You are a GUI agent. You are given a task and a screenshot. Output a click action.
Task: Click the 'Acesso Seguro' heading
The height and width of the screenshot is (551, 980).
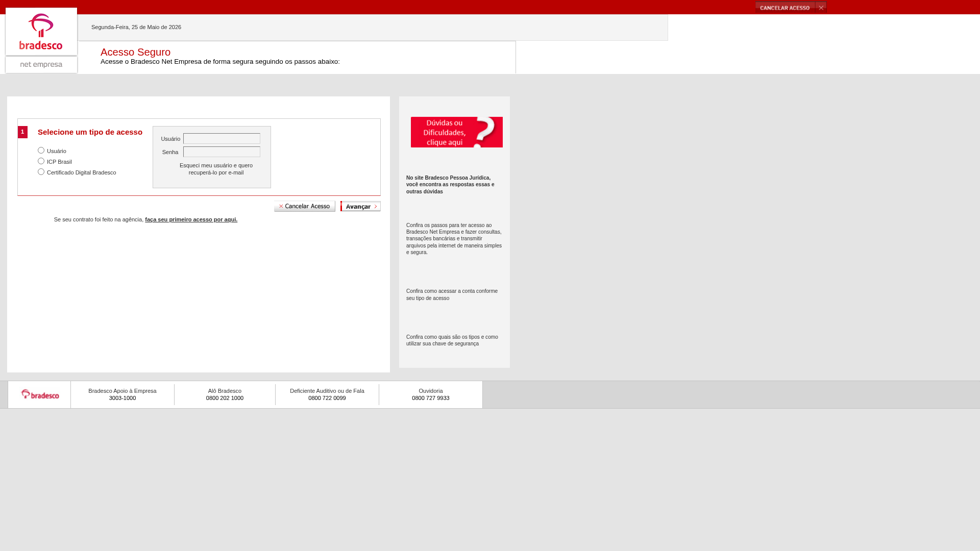click(135, 52)
